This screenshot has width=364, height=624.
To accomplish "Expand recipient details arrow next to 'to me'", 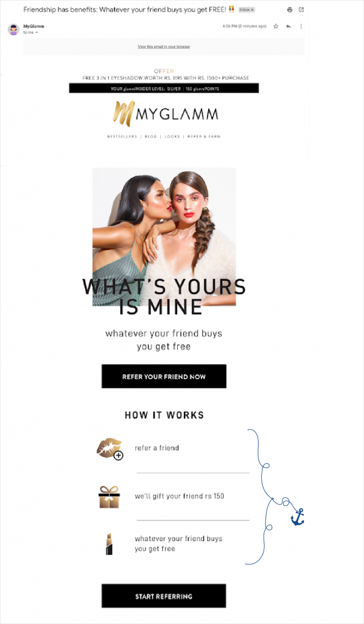I will point(37,33).
